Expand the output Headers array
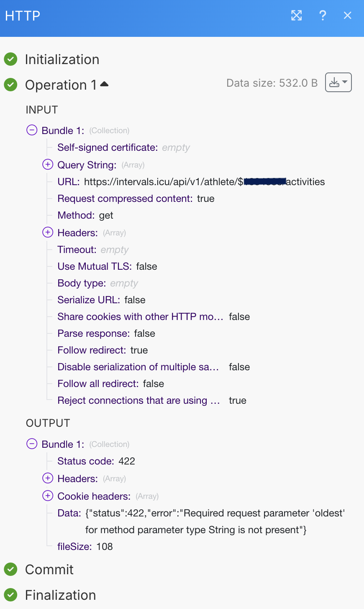 coord(48,478)
